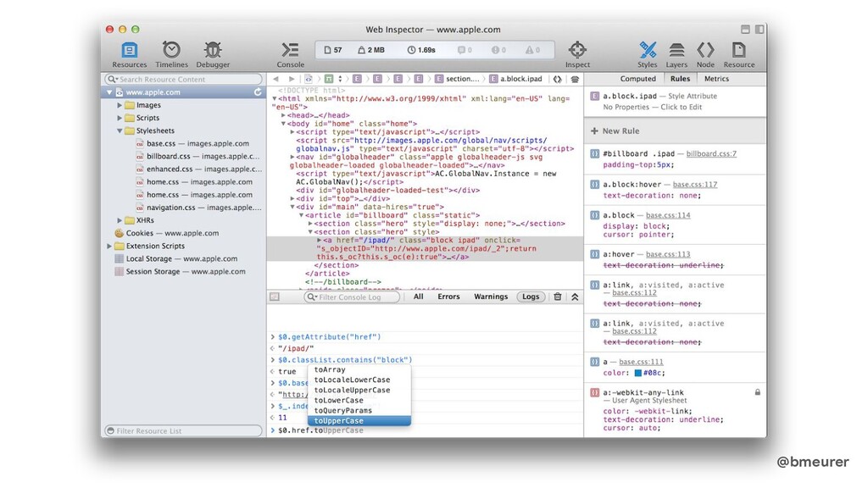868x488 pixels.
Task: Navigate forward with the right arrow
Action: [x=292, y=79]
